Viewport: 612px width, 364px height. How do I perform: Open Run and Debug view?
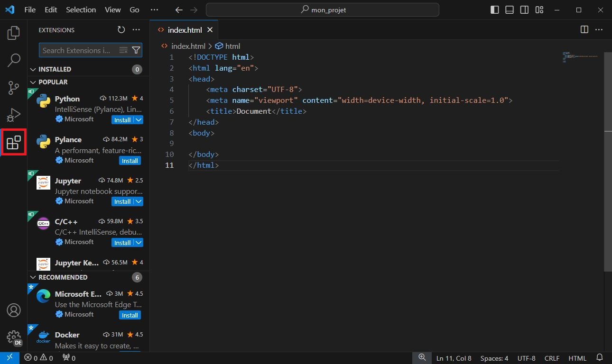click(x=14, y=115)
